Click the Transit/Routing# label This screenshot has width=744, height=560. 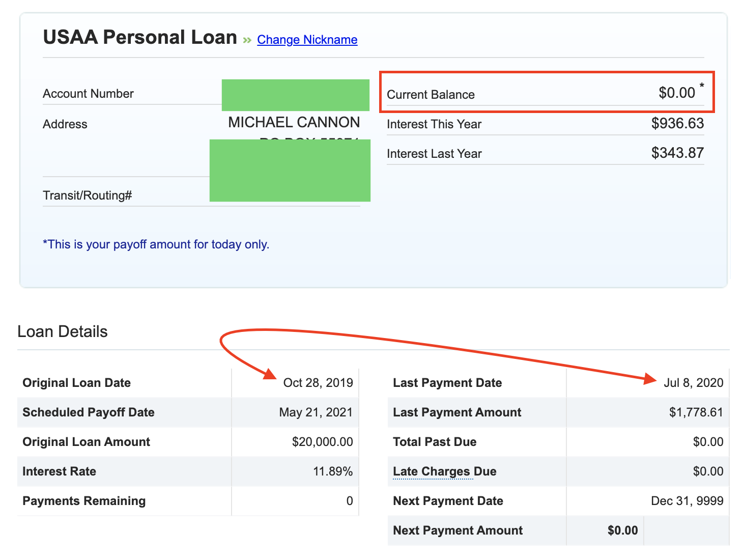(x=88, y=195)
